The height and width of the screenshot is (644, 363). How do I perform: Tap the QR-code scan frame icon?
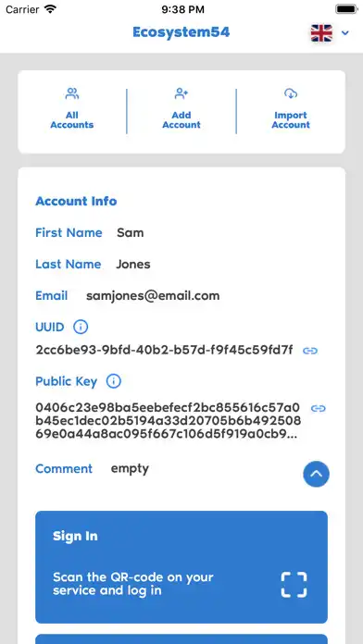(294, 584)
